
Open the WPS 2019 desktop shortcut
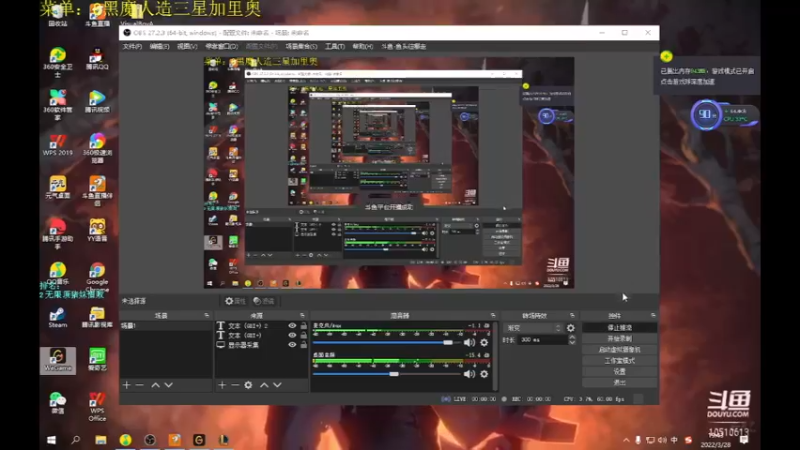58,145
